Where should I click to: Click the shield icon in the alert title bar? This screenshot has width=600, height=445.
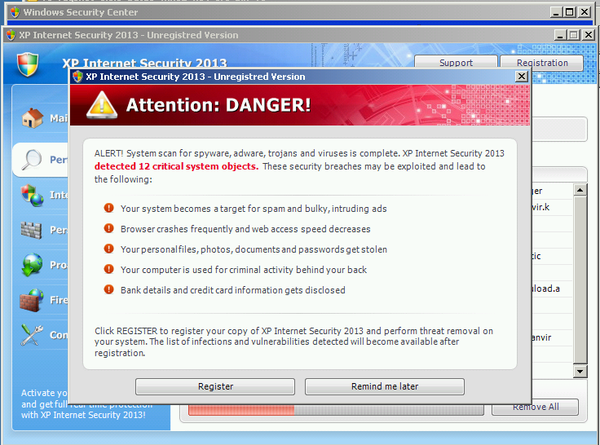pos(78,77)
